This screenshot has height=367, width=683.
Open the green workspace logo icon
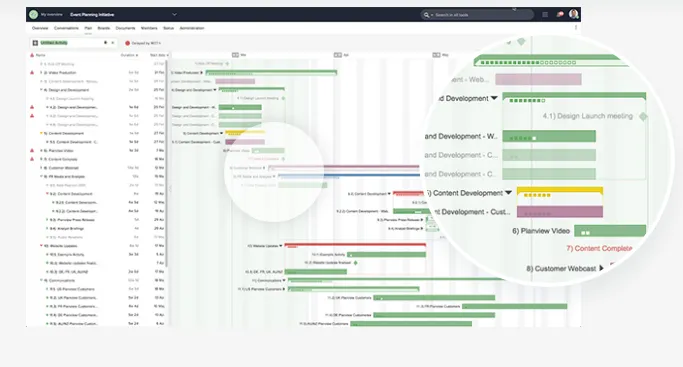click(x=34, y=14)
